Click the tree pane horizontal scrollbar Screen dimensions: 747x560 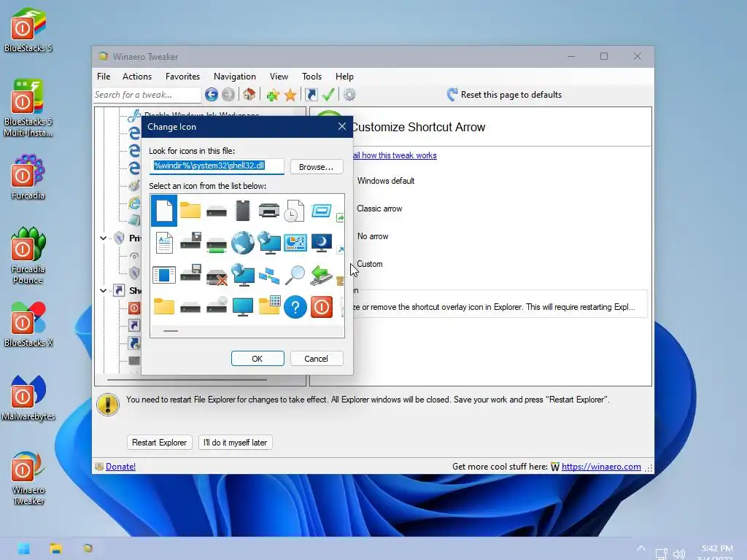187,380
